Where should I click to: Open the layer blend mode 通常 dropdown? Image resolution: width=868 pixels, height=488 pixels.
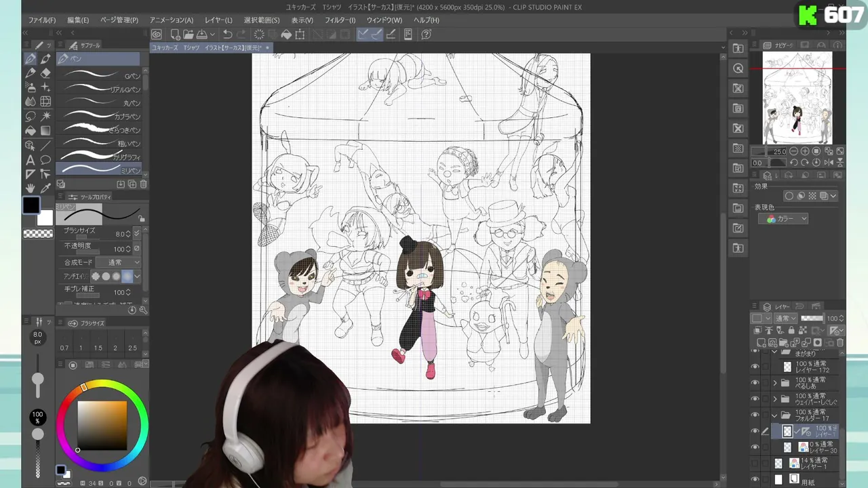tap(785, 319)
